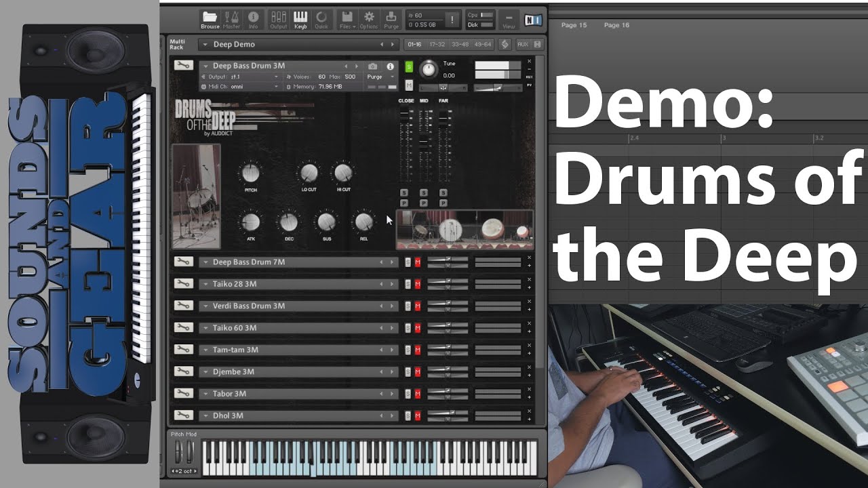Click the HI CUT knob
Viewport: 868px width, 488px height.
(x=343, y=173)
